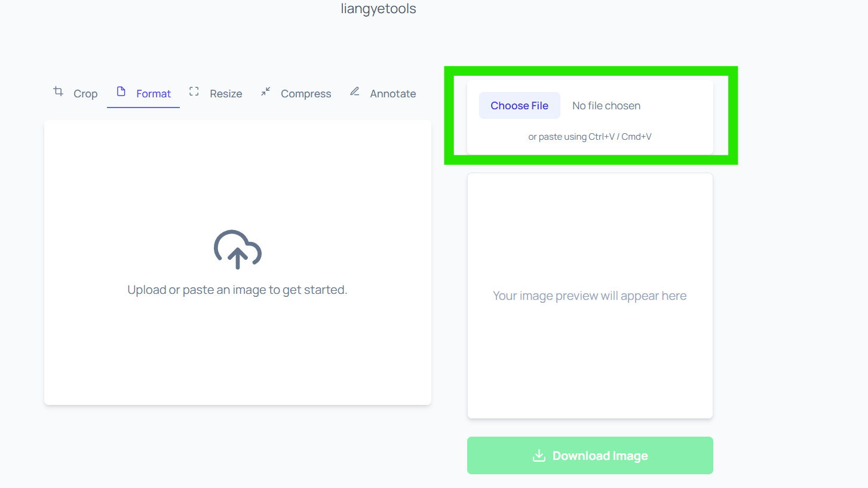Viewport: 868px width, 488px height.
Task: Select the Annotate pen icon
Action: (x=354, y=92)
